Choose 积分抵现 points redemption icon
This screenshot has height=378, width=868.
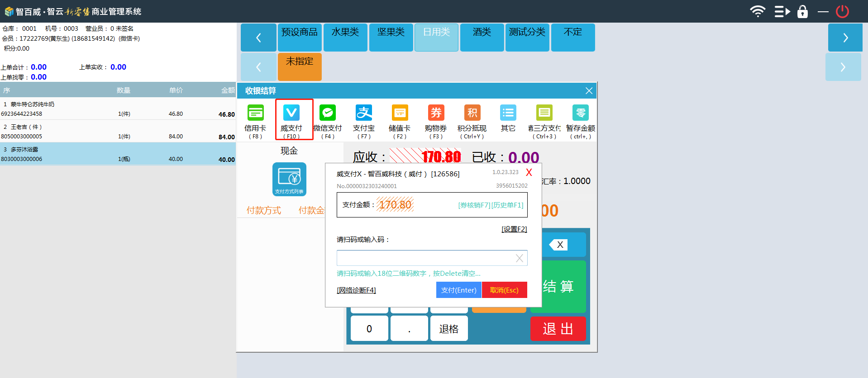[x=472, y=113]
